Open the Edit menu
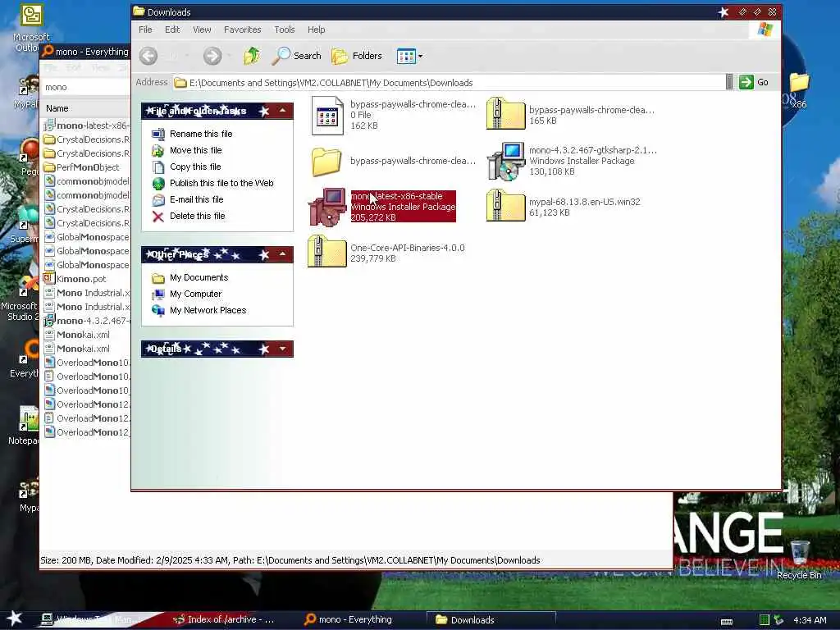 pyautogui.click(x=172, y=30)
